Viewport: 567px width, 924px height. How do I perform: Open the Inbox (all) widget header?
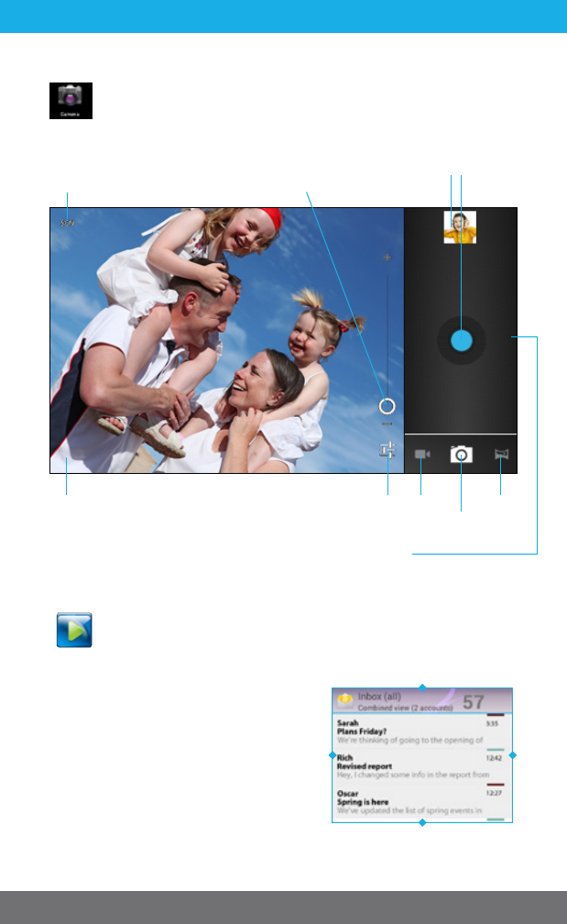tap(422, 700)
